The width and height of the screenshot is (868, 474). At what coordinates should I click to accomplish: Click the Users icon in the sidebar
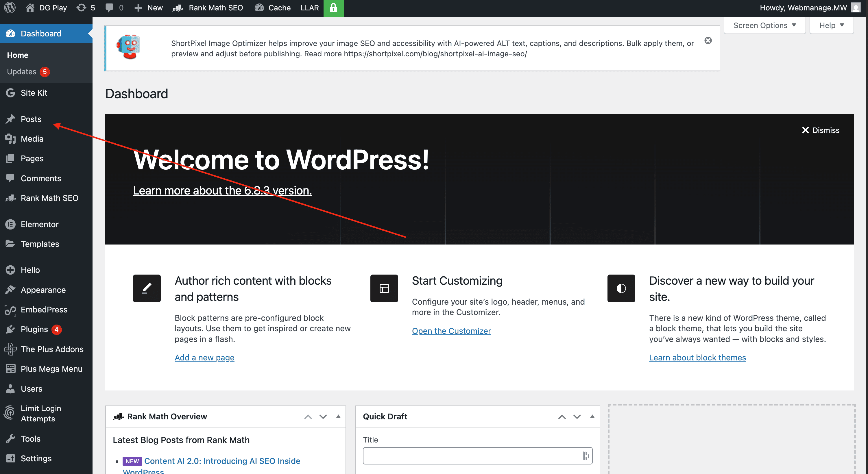10,388
